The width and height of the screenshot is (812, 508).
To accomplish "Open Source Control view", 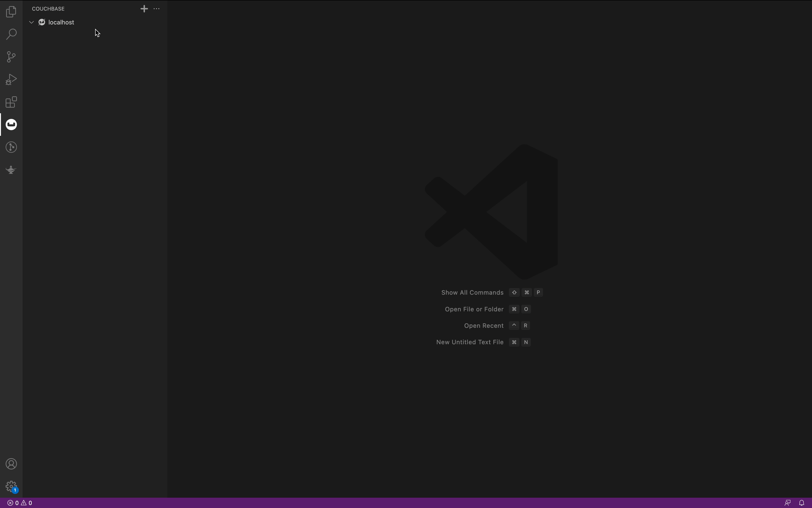I will [x=11, y=56].
